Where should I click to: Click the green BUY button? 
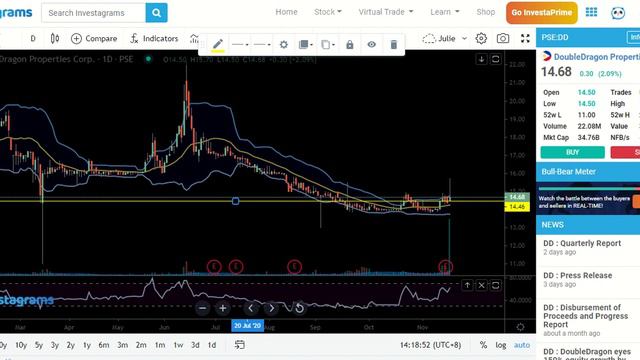(x=573, y=152)
